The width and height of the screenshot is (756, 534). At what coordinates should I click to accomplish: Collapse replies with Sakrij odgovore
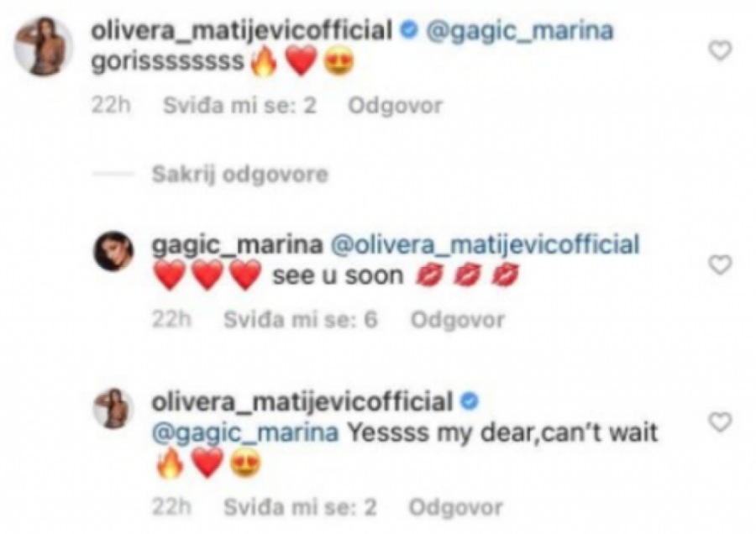tap(240, 174)
